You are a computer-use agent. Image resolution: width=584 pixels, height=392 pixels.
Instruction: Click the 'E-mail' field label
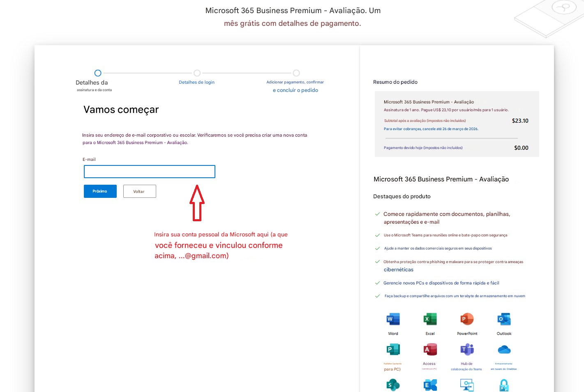[89, 159]
